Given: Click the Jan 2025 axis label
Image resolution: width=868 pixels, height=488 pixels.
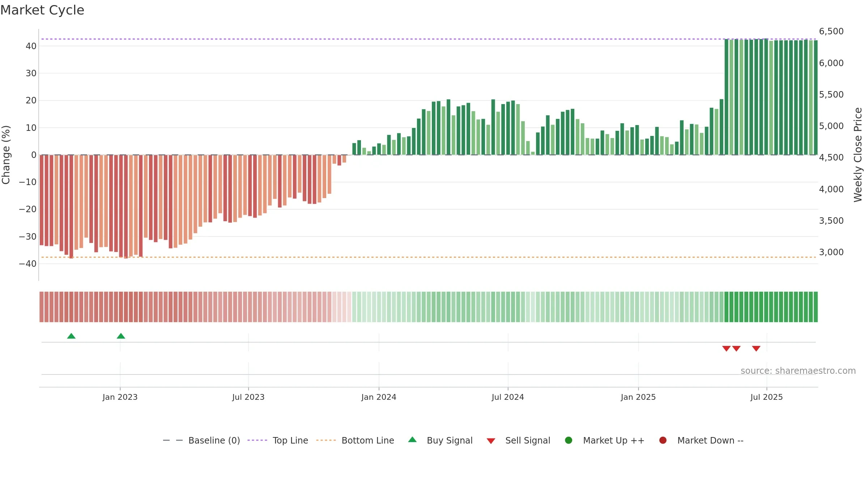Looking at the screenshot, I should pyautogui.click(x=638, y=397).
